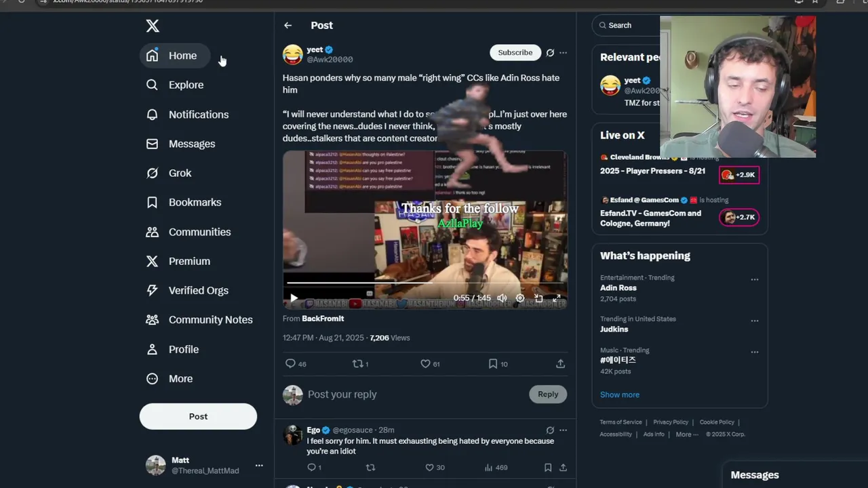
Task: Open Messages in the sidebar
Action: (x=181, y=144)
